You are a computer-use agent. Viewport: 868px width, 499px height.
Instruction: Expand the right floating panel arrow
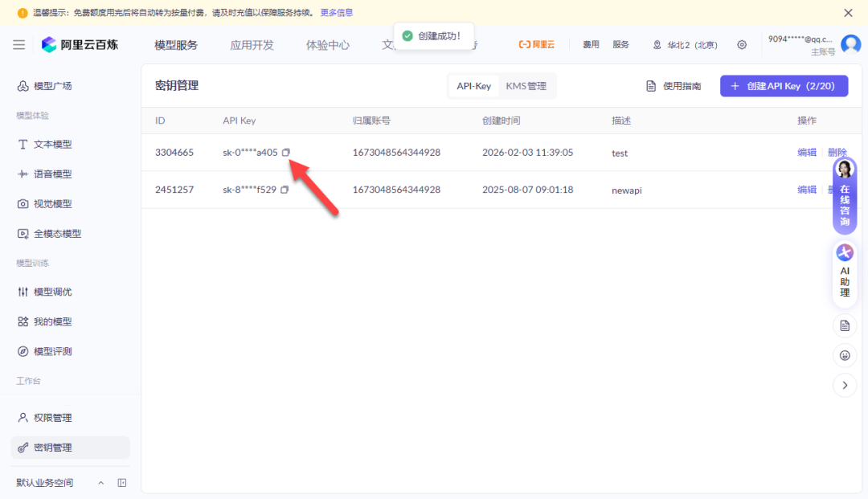point(844,385)
